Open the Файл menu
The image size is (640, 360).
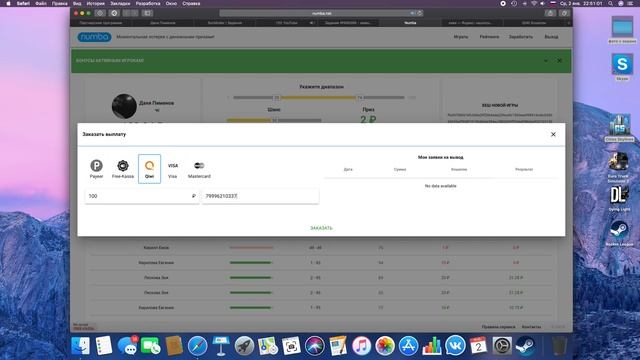(x=41, y=3)
